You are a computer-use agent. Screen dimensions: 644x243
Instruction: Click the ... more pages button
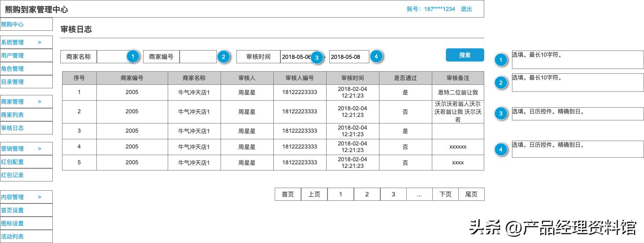tap(420, 194)
